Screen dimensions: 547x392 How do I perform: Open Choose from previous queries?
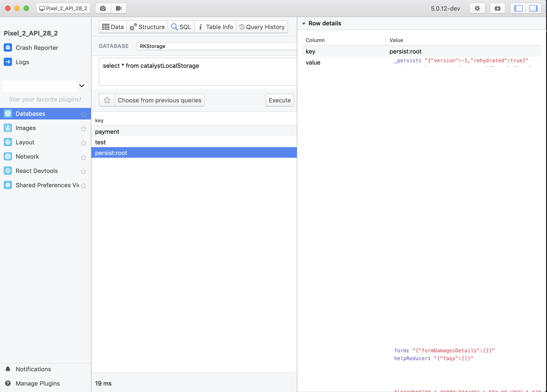coord(159,100)
